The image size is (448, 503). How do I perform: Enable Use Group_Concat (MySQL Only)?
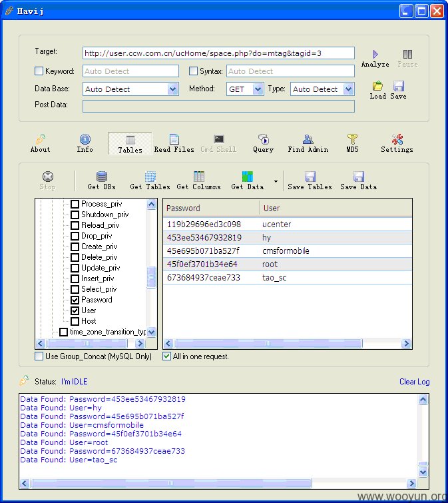(x=39, y=356)
